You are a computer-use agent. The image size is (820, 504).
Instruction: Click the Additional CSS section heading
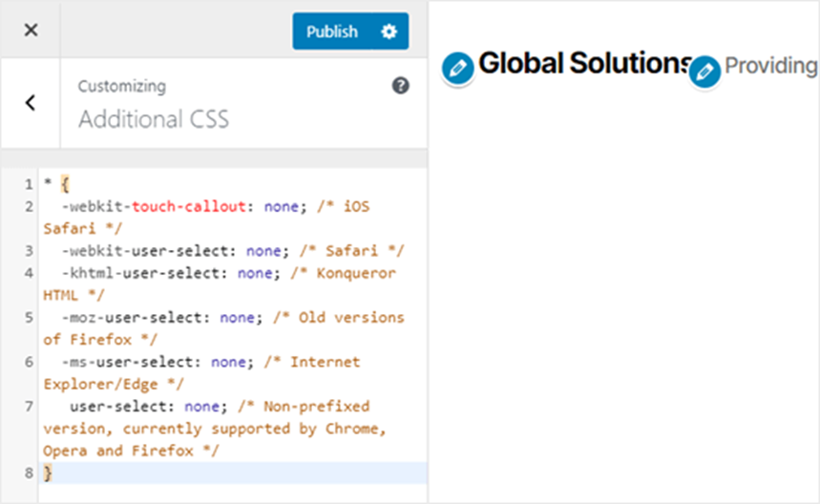coord(154,119)
